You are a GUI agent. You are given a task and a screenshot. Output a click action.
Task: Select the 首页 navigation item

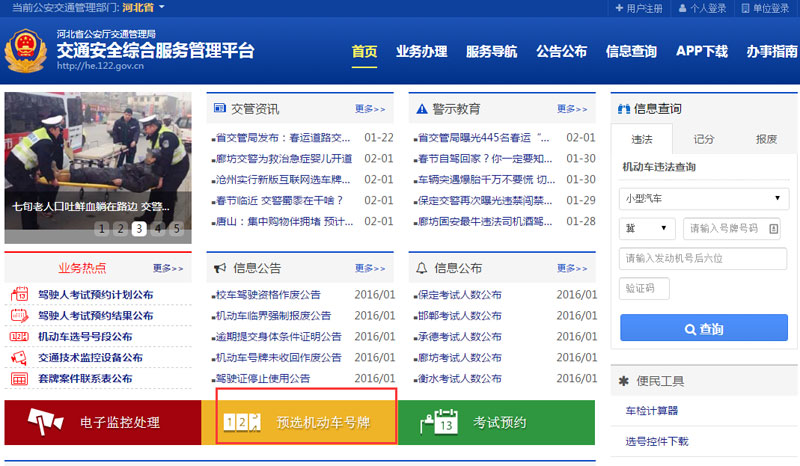pyautogui.click(x=364, y=52)
